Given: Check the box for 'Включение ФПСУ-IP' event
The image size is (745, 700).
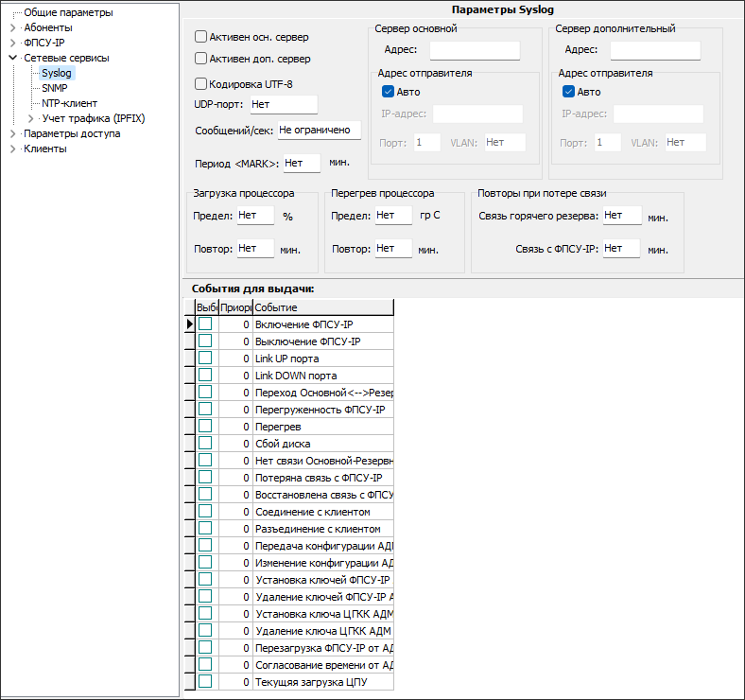Looking at the screenshot, I should [x=205, y=324].
